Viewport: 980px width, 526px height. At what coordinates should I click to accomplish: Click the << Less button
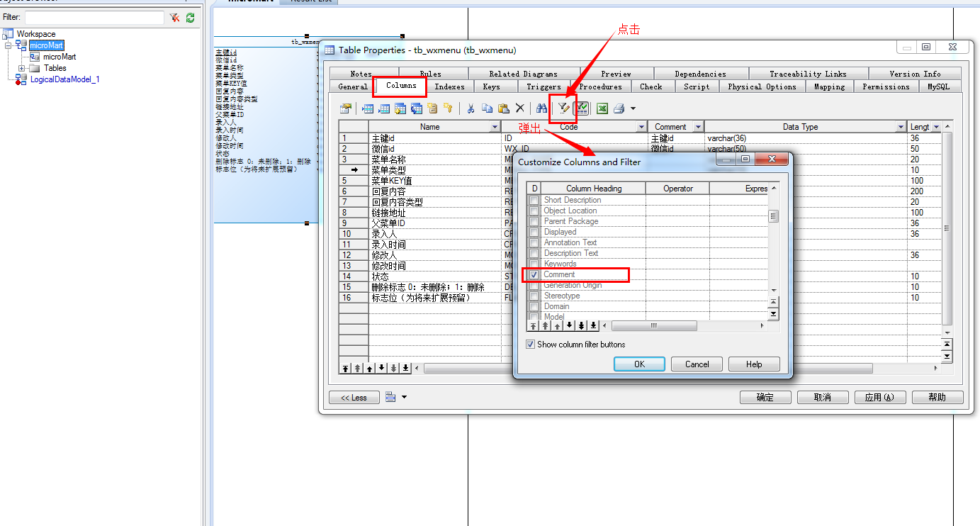[354, 397]
